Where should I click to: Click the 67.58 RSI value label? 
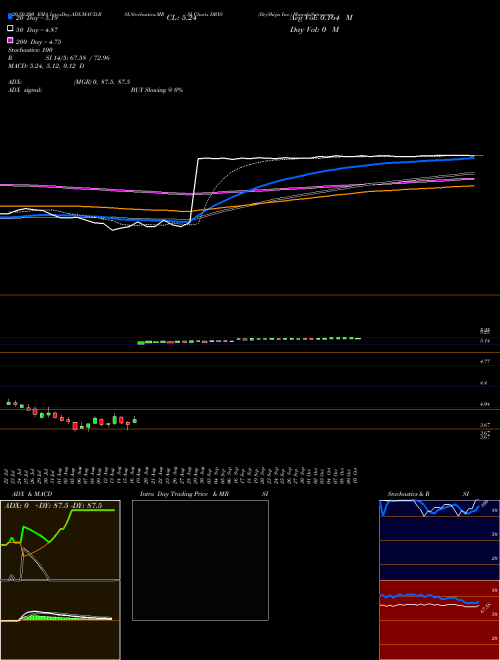coord(485,609)
